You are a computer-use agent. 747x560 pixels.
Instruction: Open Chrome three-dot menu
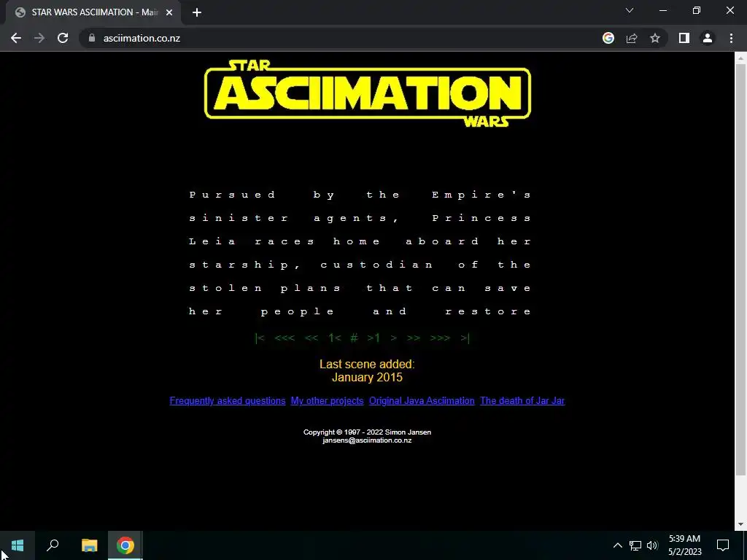coord(731,38)
